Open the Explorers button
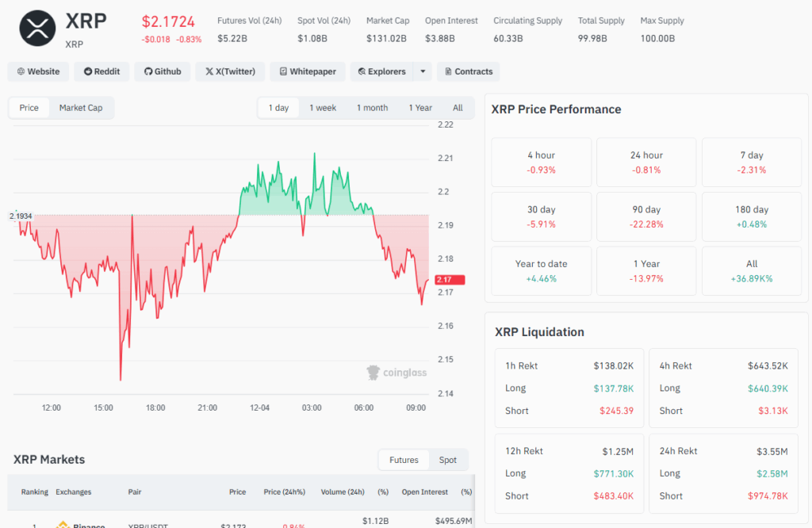812x528 pixels. point(381,71)
